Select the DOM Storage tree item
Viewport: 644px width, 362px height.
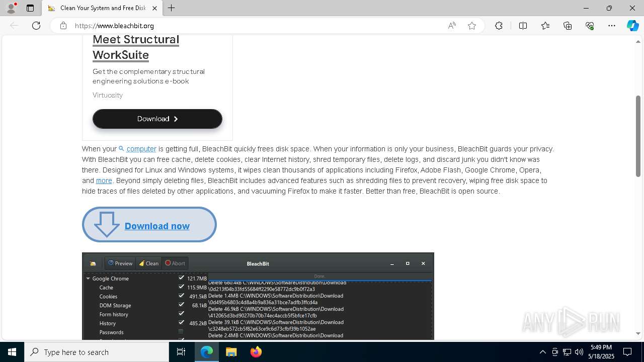pyautogui.click(x=115, y=306)
